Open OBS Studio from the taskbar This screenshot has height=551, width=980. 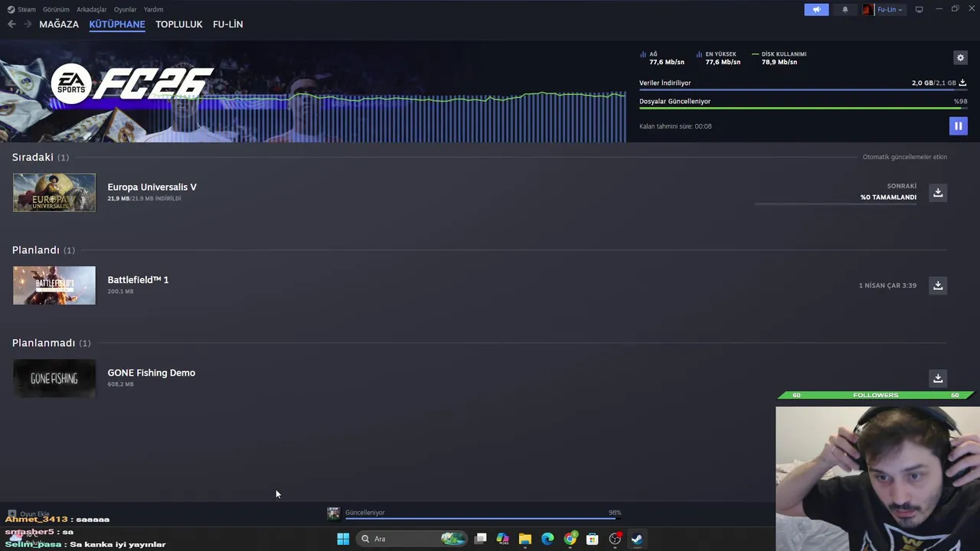click(615, 539)
